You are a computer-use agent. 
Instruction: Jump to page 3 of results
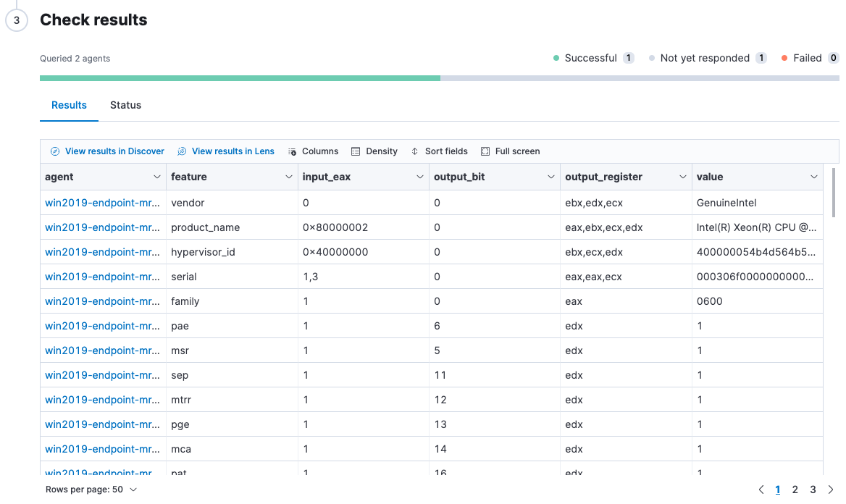(813, 490)
